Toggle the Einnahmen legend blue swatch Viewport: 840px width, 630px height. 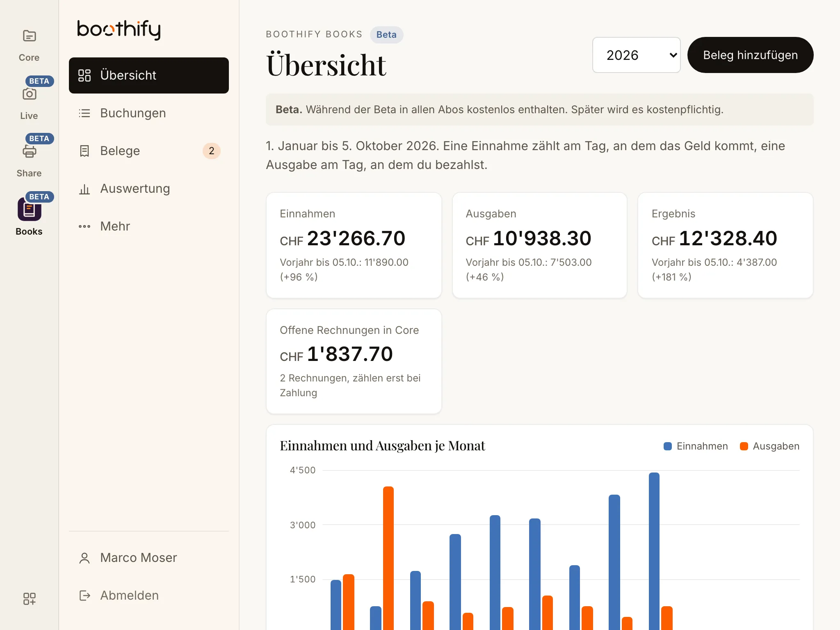(668, 446)
